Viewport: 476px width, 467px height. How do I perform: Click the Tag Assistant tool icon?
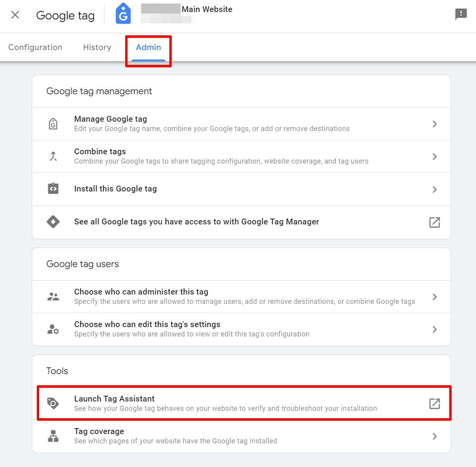(x=53, y=403)
